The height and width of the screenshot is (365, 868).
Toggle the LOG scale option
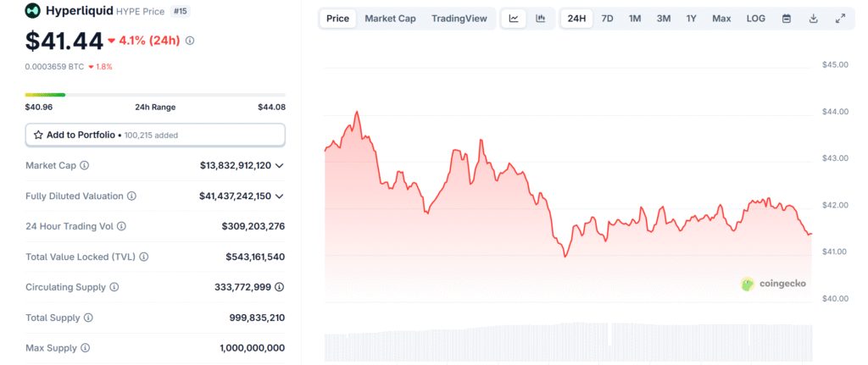tap(755, 19)
